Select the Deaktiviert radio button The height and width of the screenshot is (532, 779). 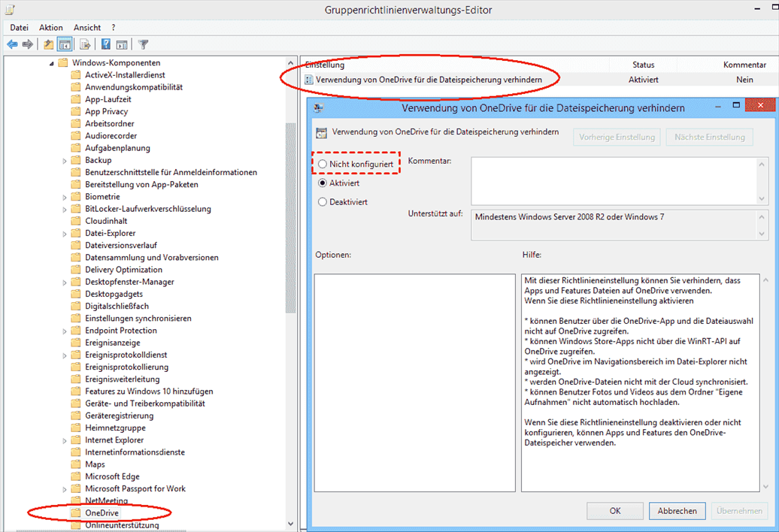pyautogui.click(x=323, y=201)
